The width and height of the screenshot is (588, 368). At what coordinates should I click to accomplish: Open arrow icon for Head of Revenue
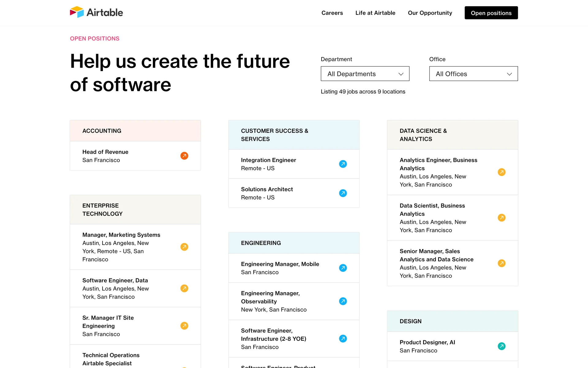184,156
